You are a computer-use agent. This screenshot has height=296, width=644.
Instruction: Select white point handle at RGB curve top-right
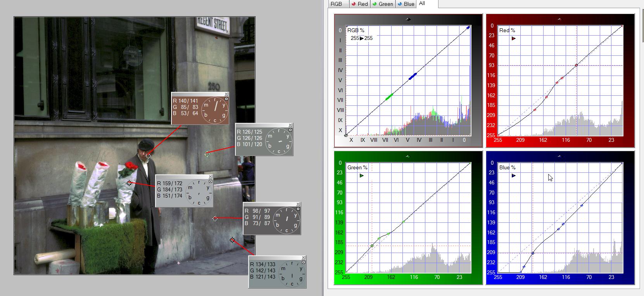468,28
